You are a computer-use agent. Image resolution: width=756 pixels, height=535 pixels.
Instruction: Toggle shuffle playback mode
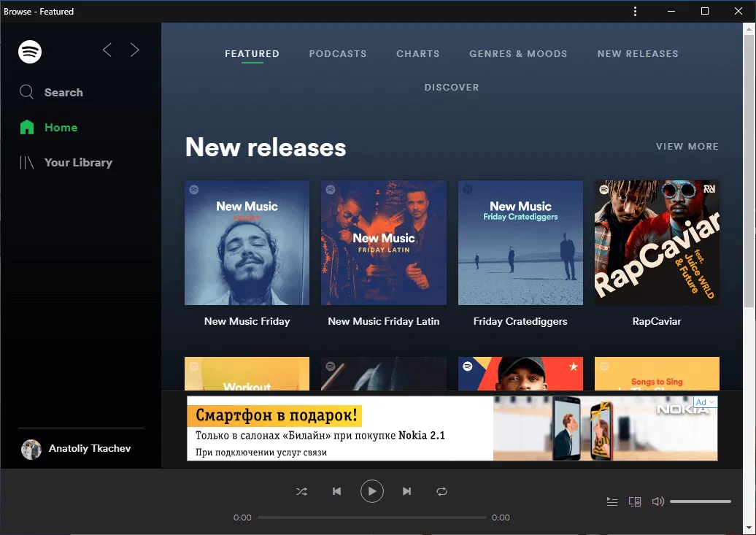pyautogui.click(x=301, y=491)
